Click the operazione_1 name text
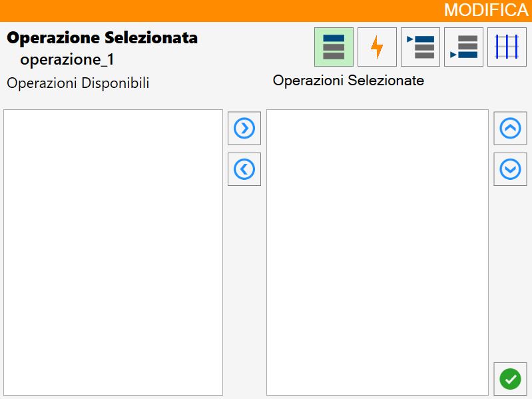The image size is (532, 399). tap(67, 60)
